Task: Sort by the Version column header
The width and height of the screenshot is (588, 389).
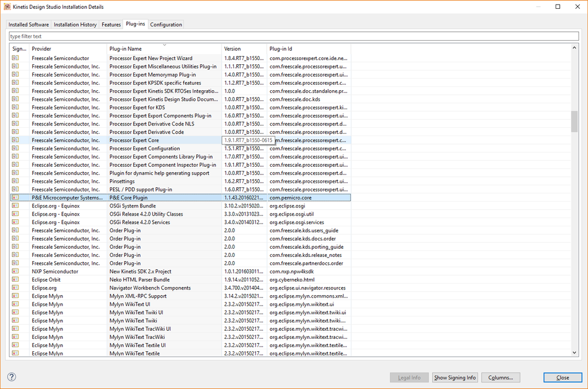Action: 244,49
